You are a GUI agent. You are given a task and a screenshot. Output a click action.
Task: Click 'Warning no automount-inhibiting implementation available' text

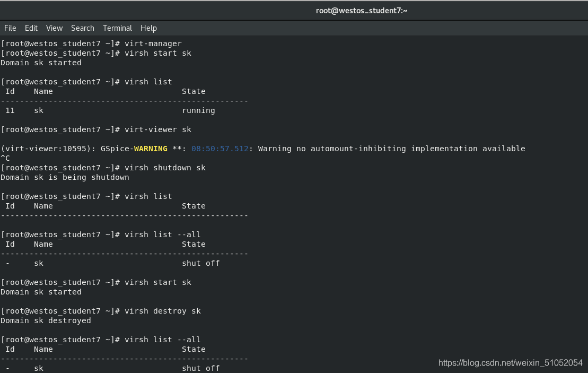tap(391, 149)
